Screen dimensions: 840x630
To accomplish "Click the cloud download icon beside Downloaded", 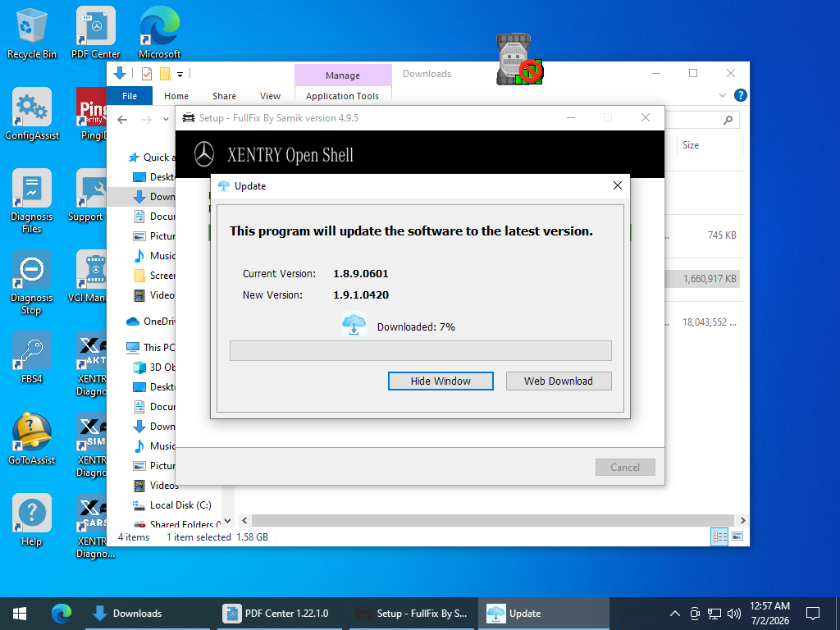I will (354, 325).
